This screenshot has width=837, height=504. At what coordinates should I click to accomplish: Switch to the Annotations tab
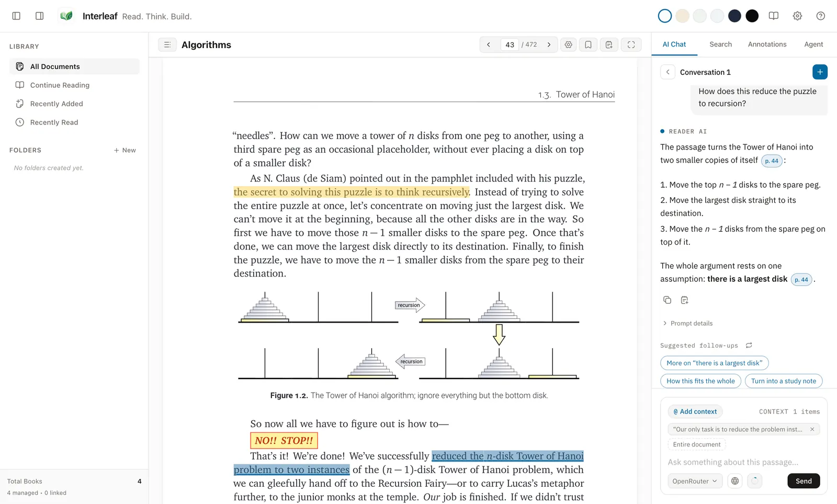tap(767, 44)
